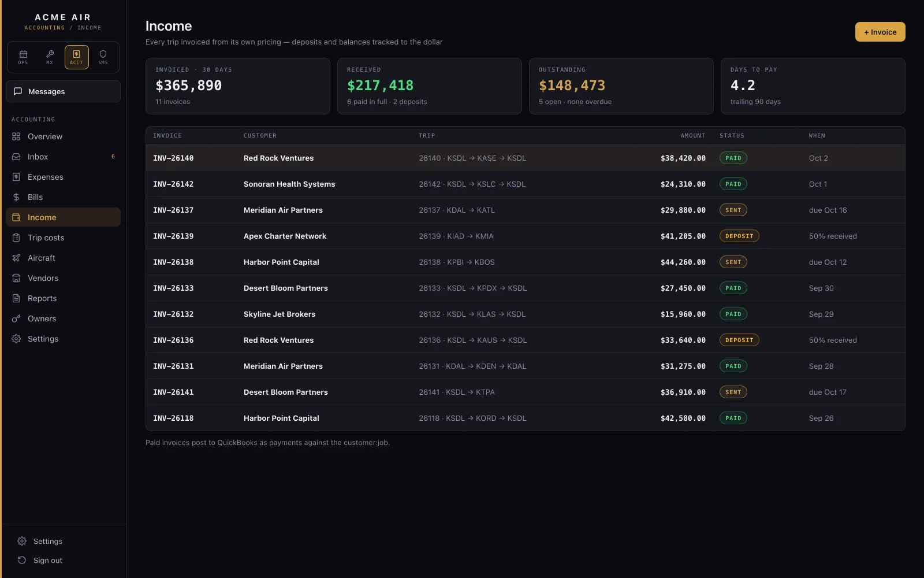Click the Income wallet icon
Viewport: 924px width, 578px height.
16,217
